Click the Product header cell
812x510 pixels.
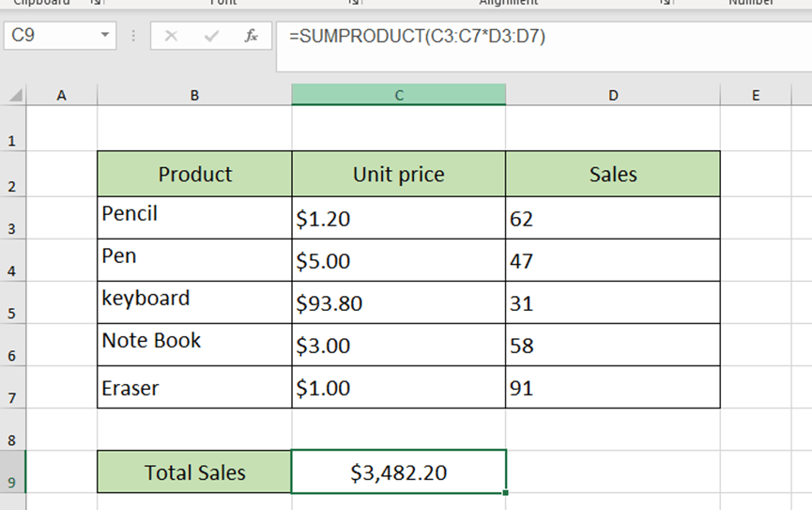[x=194, y=174]
